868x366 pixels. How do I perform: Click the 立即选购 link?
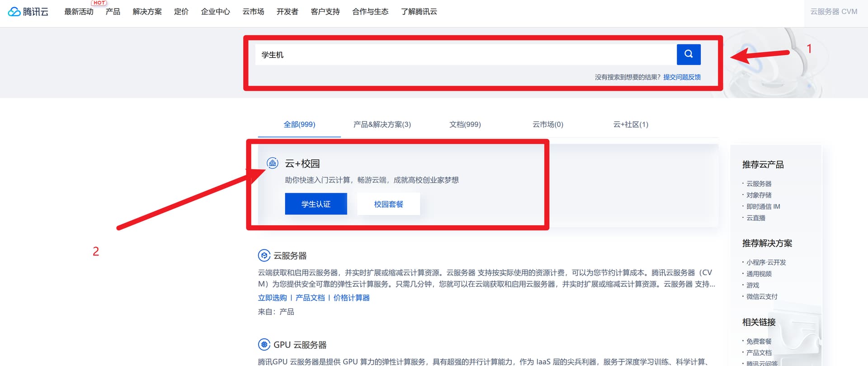[273, 298]
